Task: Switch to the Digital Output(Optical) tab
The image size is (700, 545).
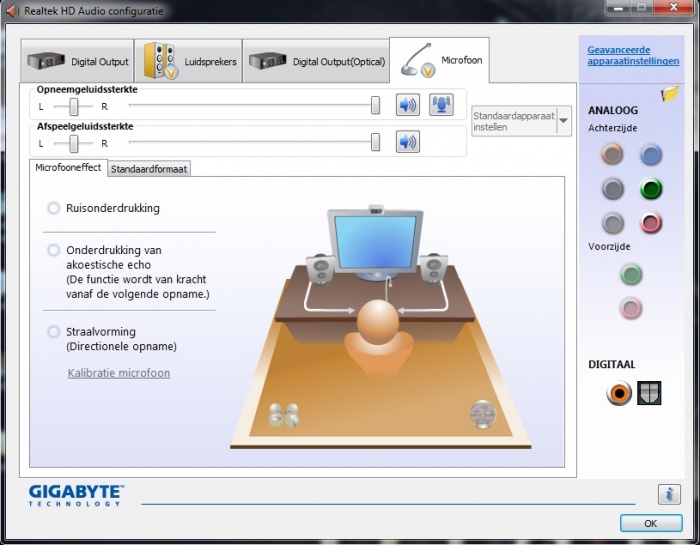Action: point(316,61)
